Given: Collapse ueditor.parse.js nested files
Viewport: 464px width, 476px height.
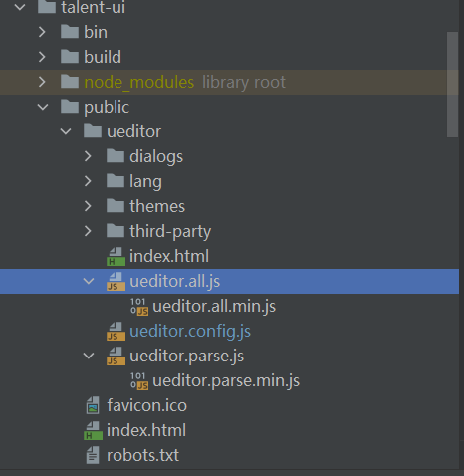Looking at the screenshot, I should coord(89,356).
